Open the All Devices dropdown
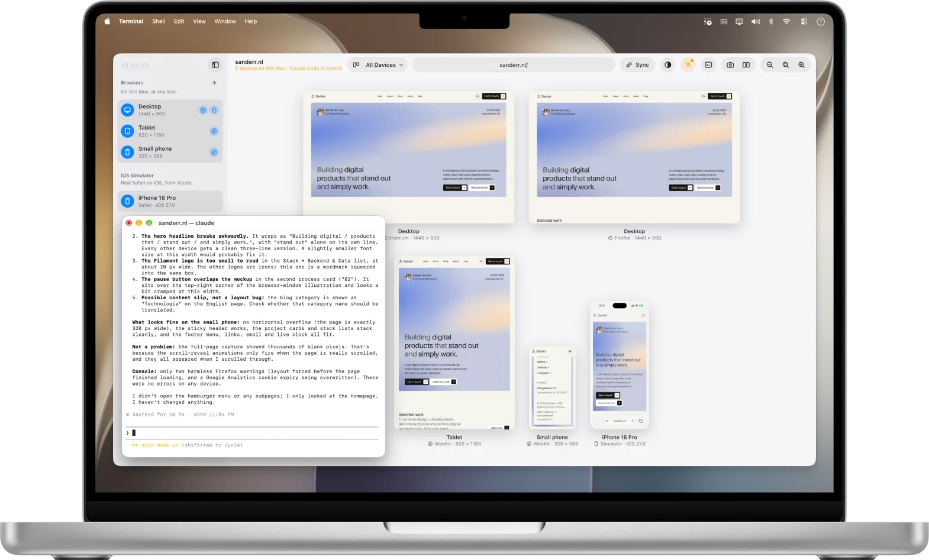Screen dimensions: 929x560 (x=378, y=65)
